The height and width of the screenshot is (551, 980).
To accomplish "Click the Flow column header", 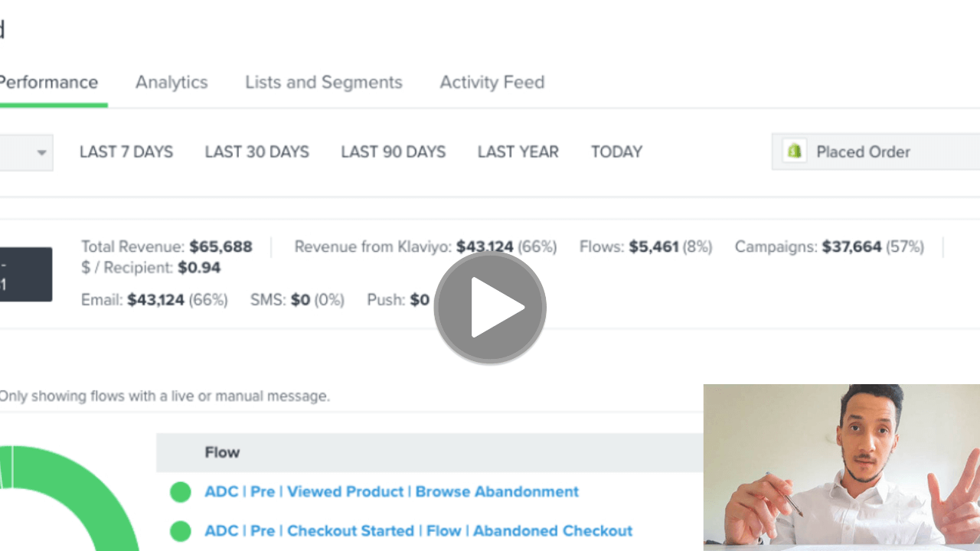I will tap(222, 452).
